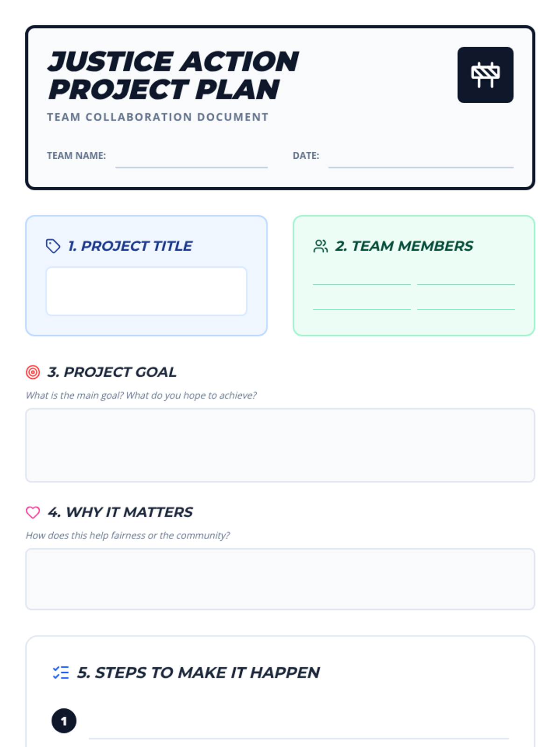Click the red target icon for Project Goal
This screenshot has height=747, width=560.
tap(33, 372)
